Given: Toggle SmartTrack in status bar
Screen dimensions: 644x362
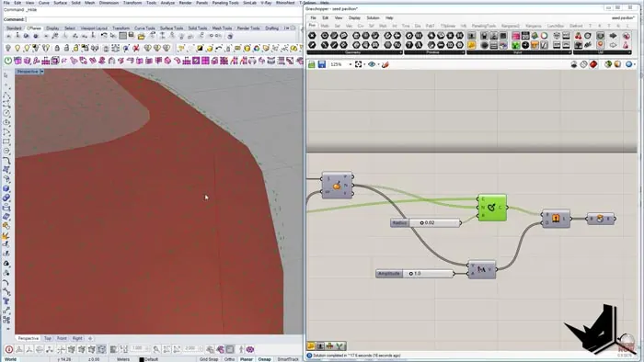Looking at the screenshot, I should coord(288,359).
